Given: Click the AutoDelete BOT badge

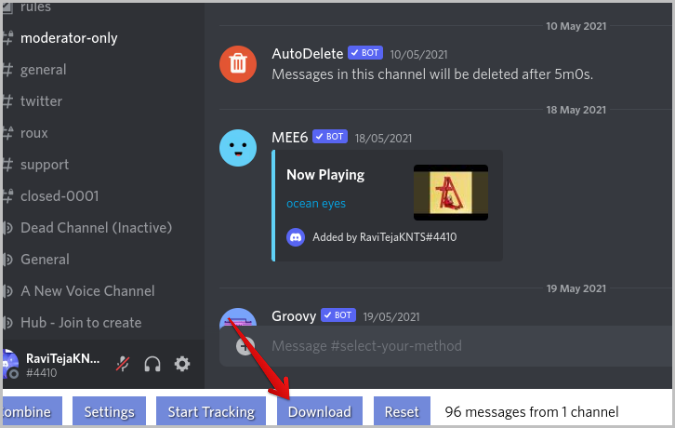Looking at the screenshot, I should pos(365,53).
